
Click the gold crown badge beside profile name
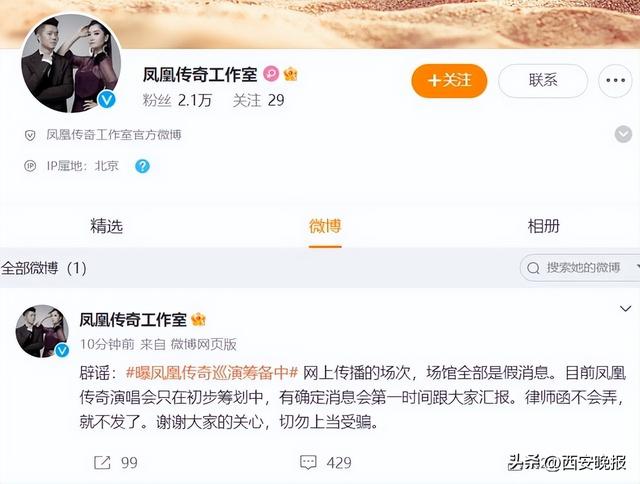click(x=291, y=74)
